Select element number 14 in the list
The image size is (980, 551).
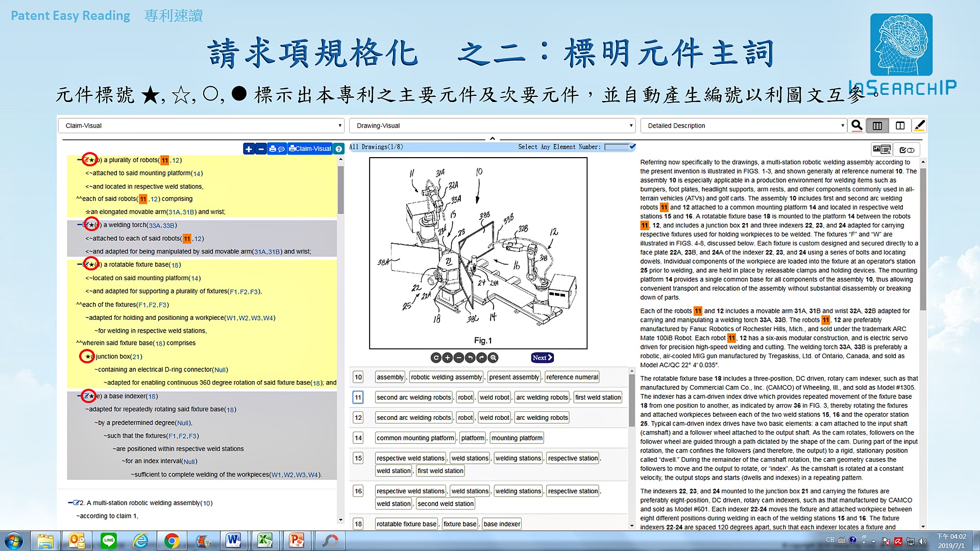tap(358, 438)
